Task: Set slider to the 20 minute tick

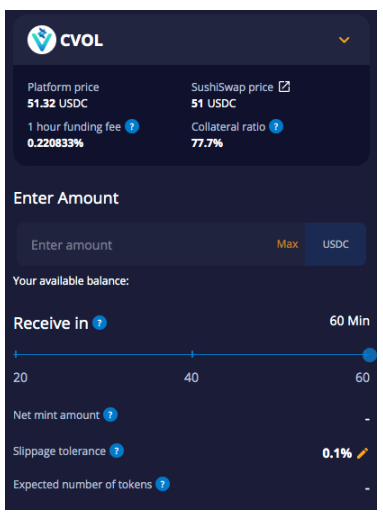Action: 16,354
